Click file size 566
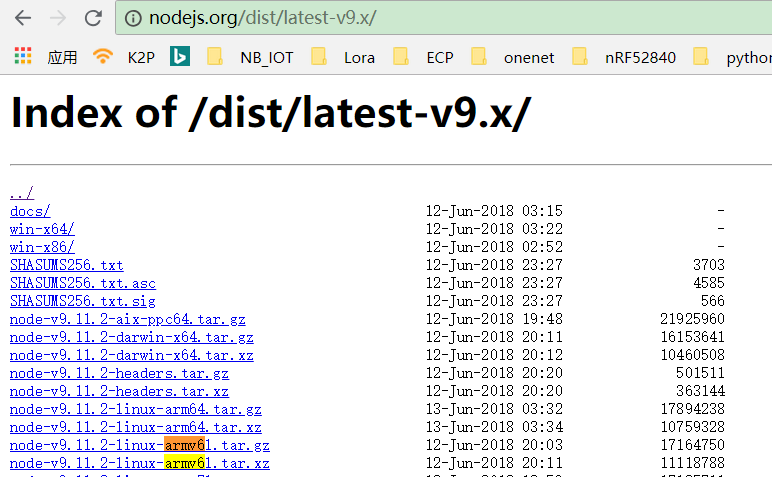 (x=712, y=301)
